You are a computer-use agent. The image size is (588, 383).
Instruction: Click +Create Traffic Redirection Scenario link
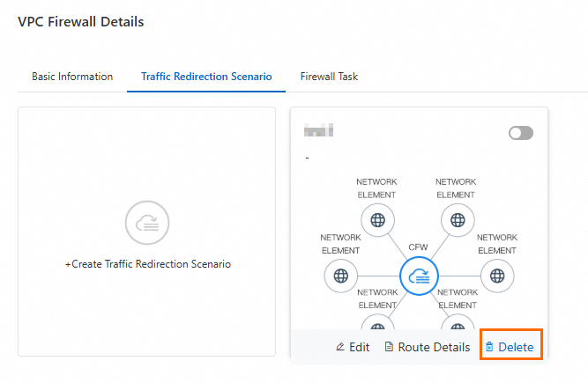(148, 264)
